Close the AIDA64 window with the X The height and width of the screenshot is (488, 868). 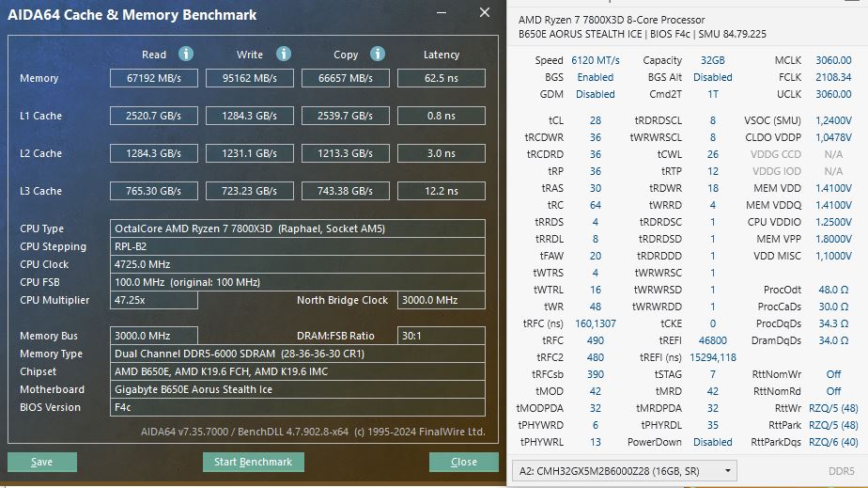click(485, 12)
